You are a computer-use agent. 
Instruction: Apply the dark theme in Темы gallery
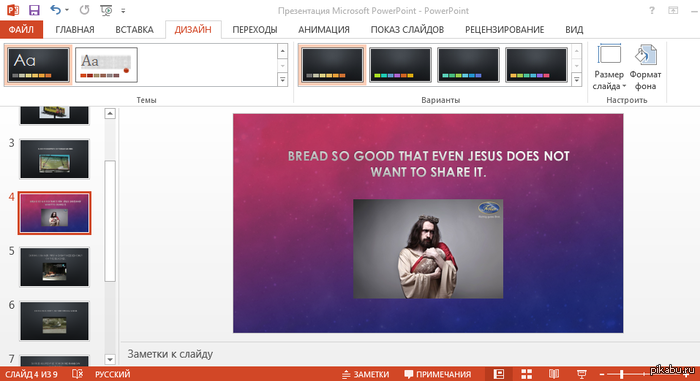[38, 65]
